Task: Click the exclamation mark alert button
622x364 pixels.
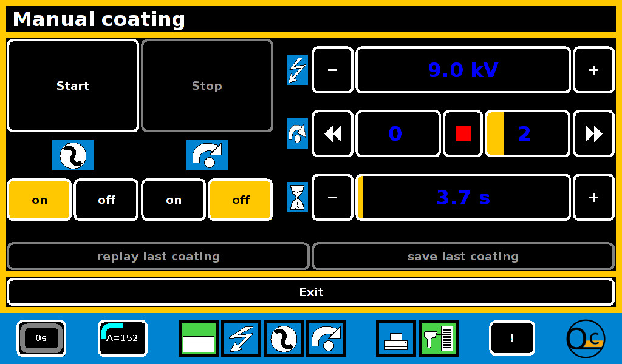Action: (x=512, y=339)
